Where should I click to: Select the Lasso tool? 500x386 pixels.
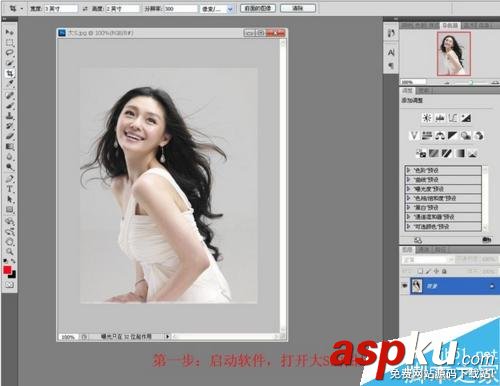[x=9, y=53]
